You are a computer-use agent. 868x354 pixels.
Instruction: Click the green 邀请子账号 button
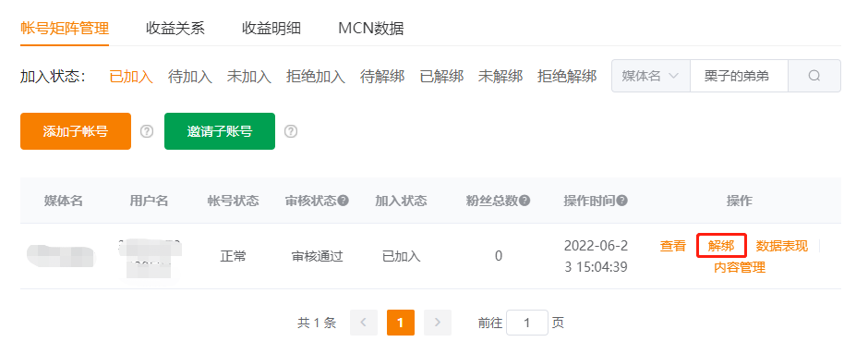[220, 131]
